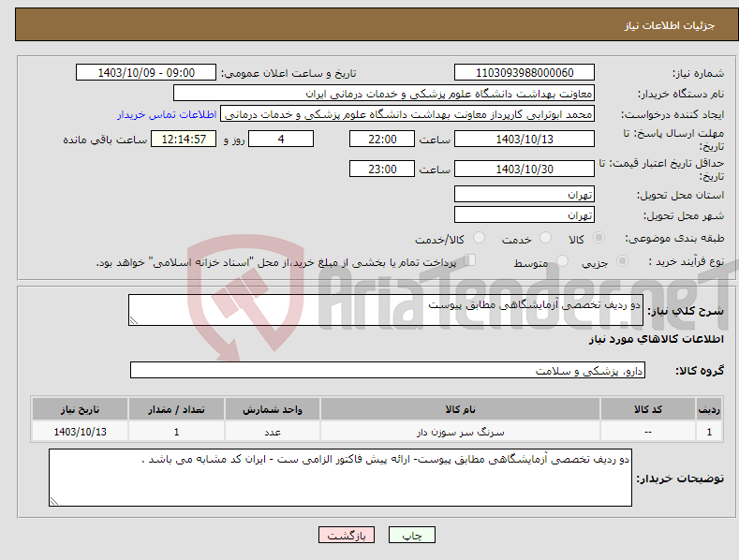
Task: Click the remaining time field 12:14:57
Action: [x=184, y=139]
